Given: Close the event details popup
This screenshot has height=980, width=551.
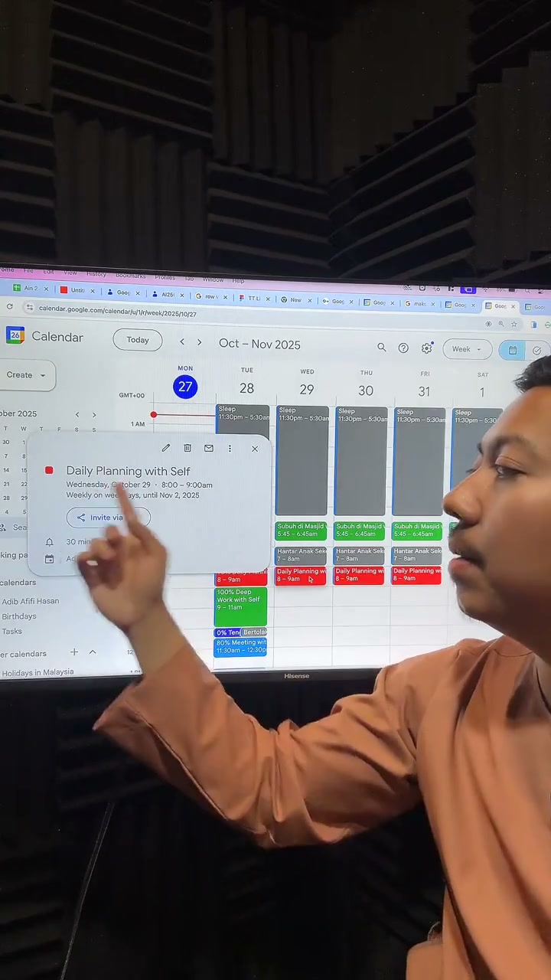Looking at the screenshot, I should coord(255,449).
